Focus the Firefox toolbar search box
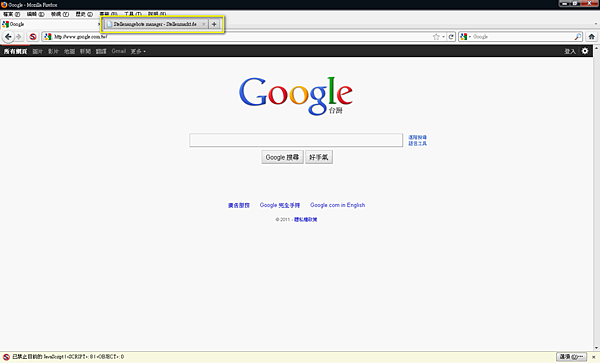The width and height of the screenshot is (600, 363). 520,37
